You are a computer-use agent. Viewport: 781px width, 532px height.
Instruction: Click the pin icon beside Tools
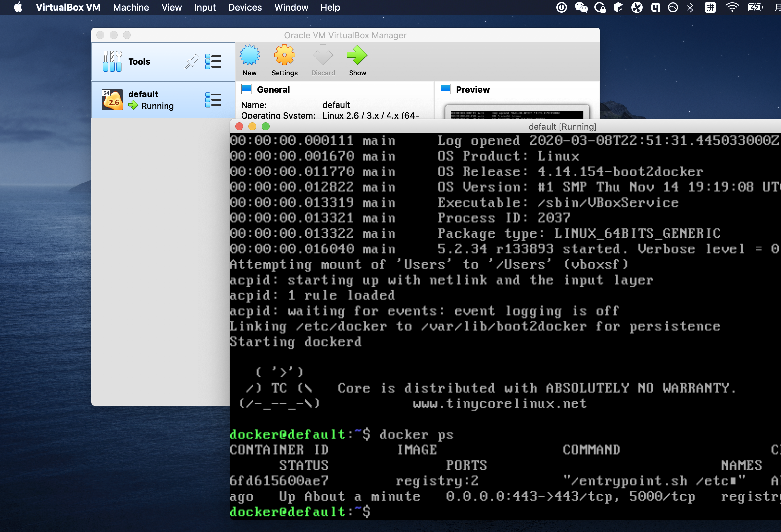click(x=192, y=62)
